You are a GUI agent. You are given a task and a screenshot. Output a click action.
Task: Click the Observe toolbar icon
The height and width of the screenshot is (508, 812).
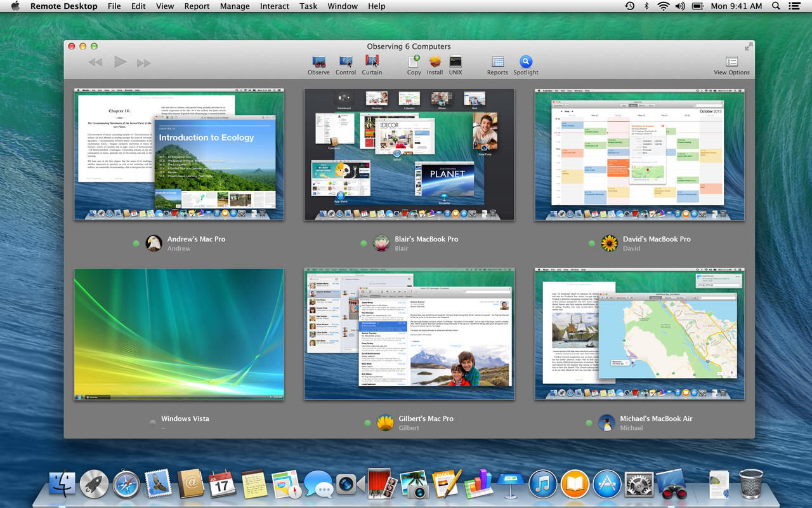[x=318, y=62]
